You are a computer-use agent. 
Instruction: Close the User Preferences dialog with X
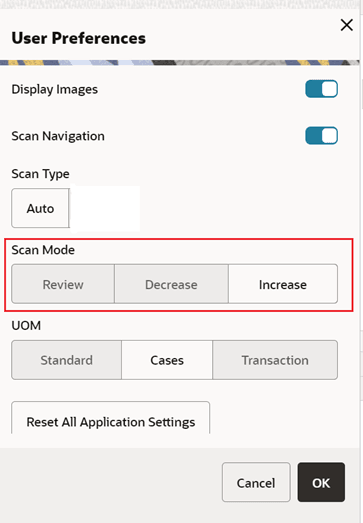click(x=347, y=25)
